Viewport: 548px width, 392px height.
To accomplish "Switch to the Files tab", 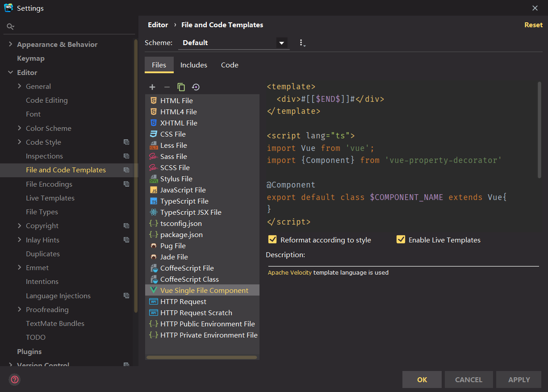I will click(x=159, y=65).
